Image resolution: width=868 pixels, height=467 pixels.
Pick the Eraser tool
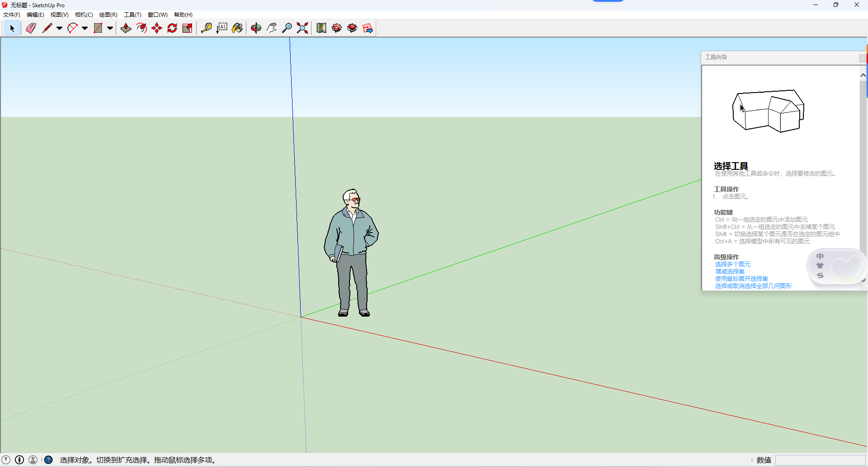pos(30,28)
